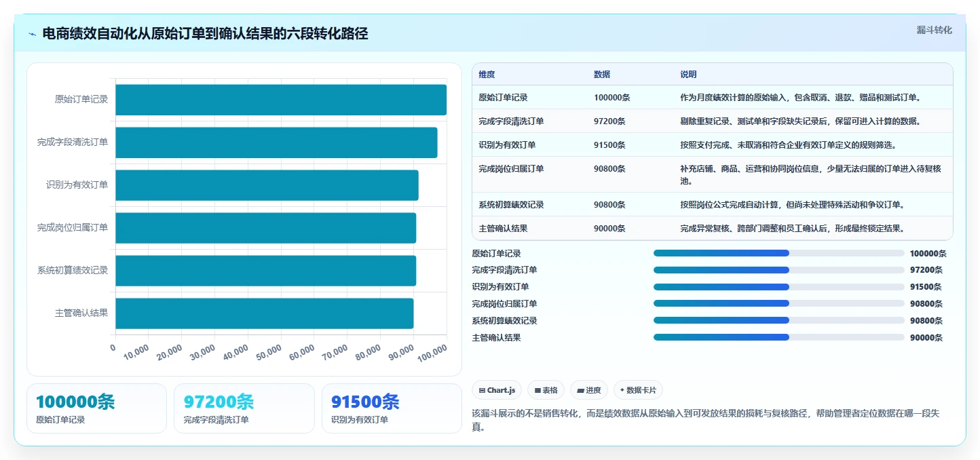Open the 100000条 原始订单记录 stat card
The height and width of the screenshot is (460, 980).
coord(96,408)
